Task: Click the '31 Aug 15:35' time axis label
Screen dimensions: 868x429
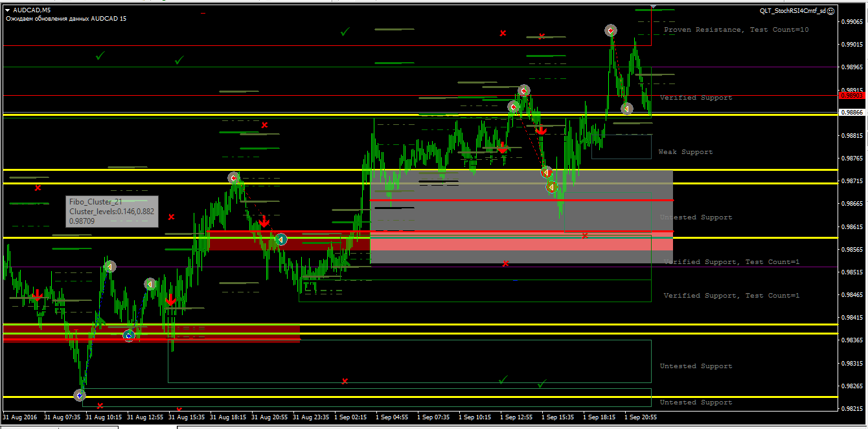Action: pos(187,417)
